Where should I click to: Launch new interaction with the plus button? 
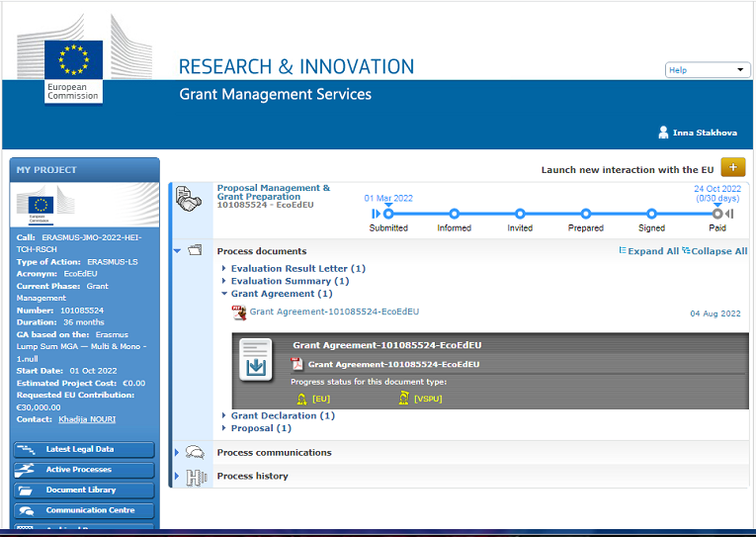[x=733, y=167]
